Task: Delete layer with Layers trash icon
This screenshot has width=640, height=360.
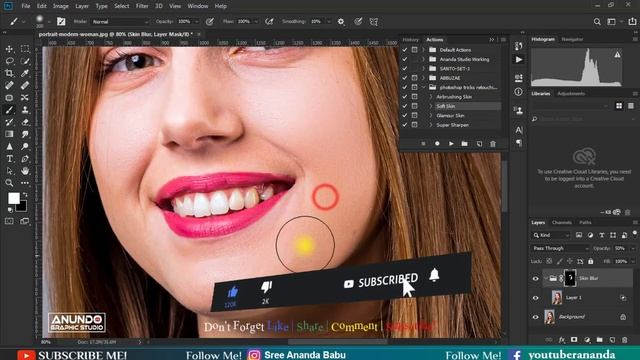Action: click(624, 340)
